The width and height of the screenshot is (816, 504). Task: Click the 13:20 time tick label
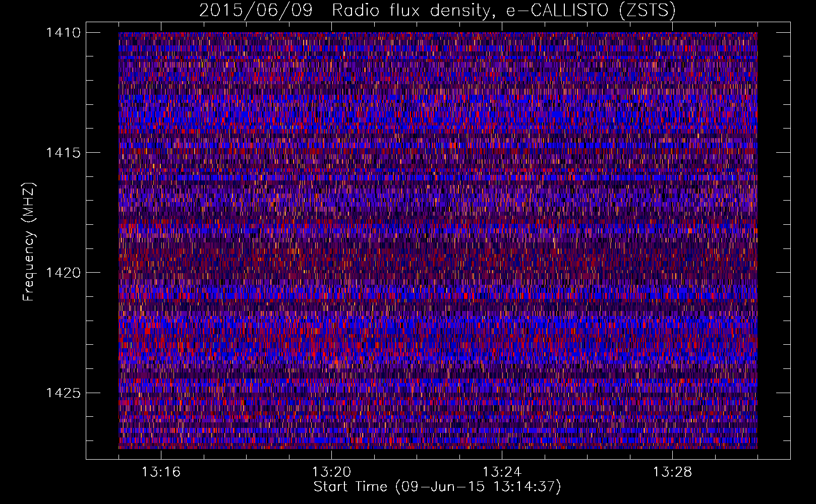pos(331,472)
